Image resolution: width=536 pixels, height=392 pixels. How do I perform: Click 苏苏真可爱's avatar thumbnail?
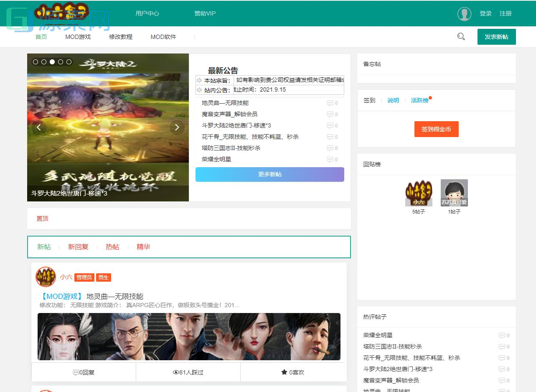pyautogui.click(x=454, y=192)
